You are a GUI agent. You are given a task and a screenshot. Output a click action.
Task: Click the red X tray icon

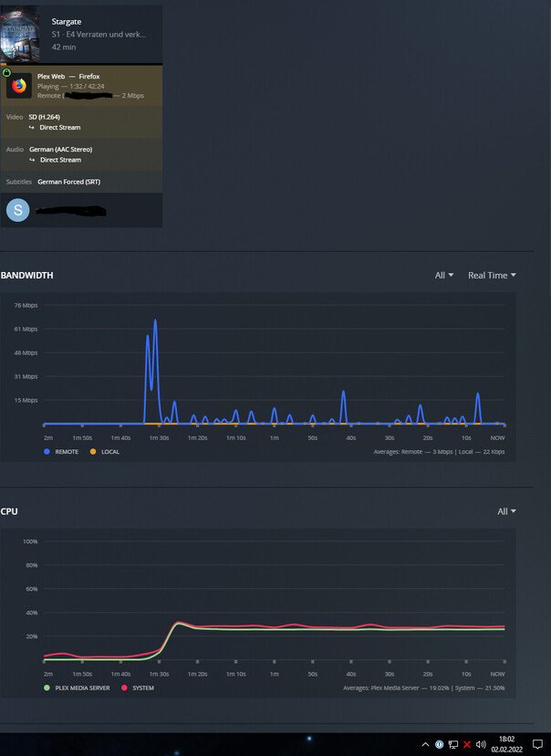point(467,744)
